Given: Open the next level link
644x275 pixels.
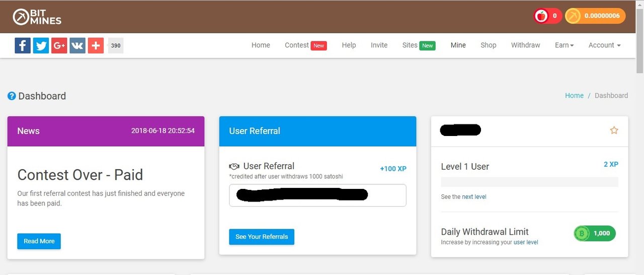Looking at the screenshot, I should pyautogui.click(x=474, y=197).
